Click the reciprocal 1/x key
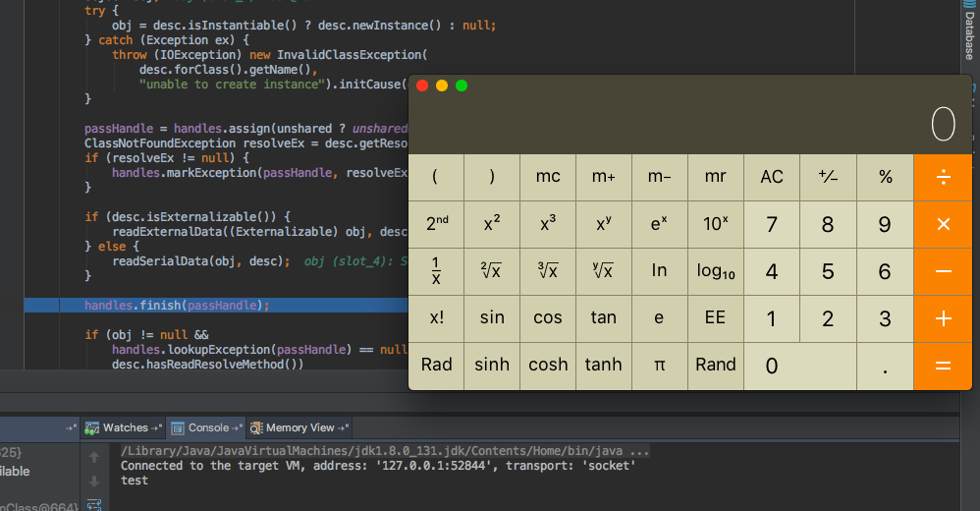Screen dimensions: 980x511 coord(436,271)
